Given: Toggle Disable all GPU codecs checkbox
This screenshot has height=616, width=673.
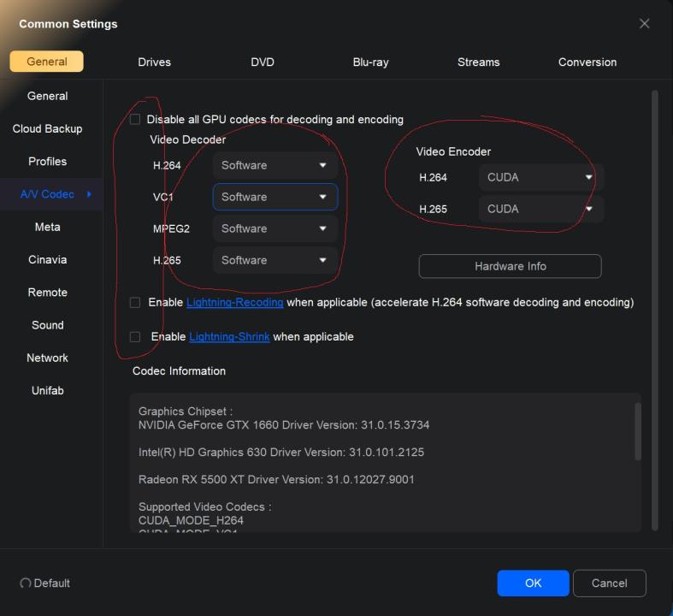Looking at the screenshot, I should (135, 120).
